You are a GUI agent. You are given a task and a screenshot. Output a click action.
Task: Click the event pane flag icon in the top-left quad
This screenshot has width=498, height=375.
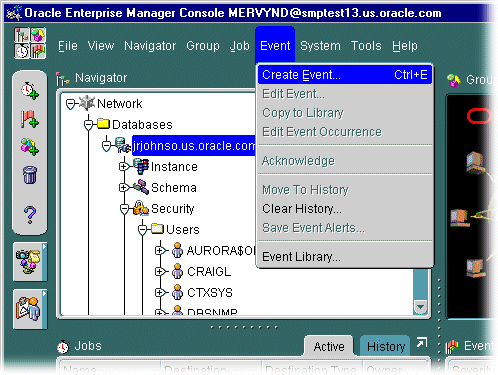click(38, 51)
